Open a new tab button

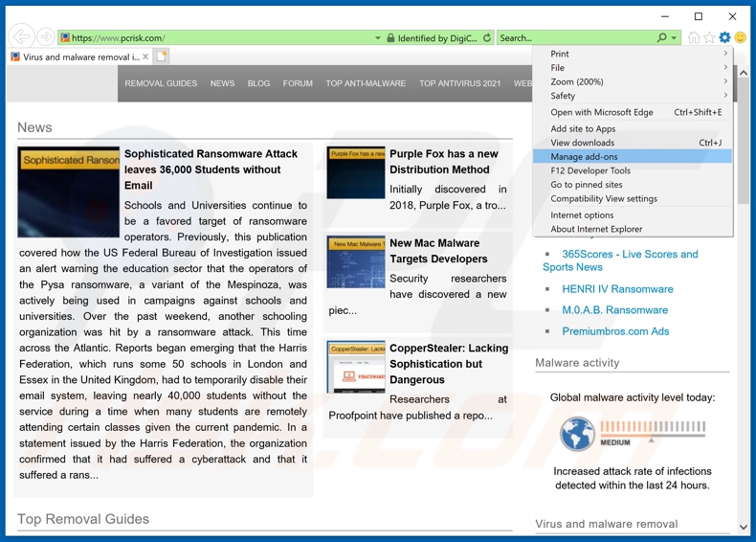[x=162, y=56]
